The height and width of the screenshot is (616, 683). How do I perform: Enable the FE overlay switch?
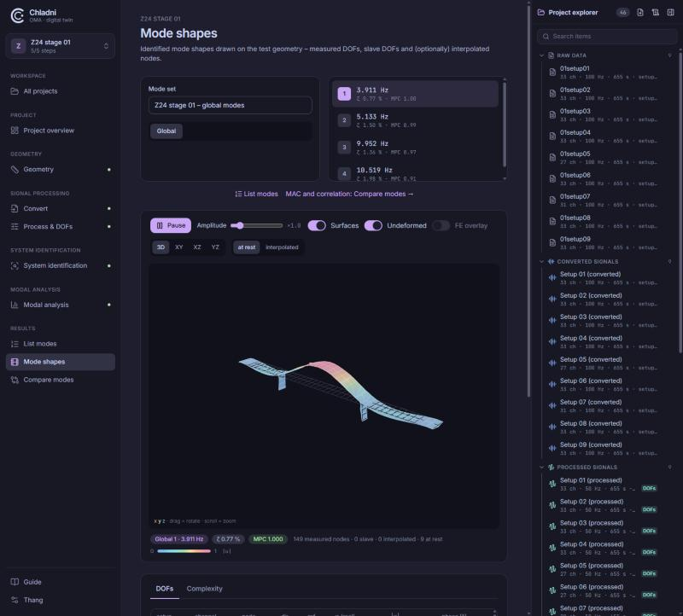[x=441, y=225]
